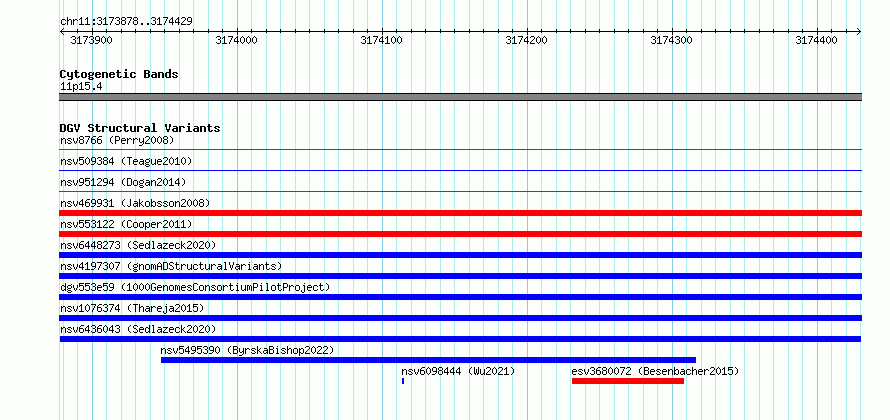
Task: Click the blue bar for nsv1076374
Action: [460, 318]
